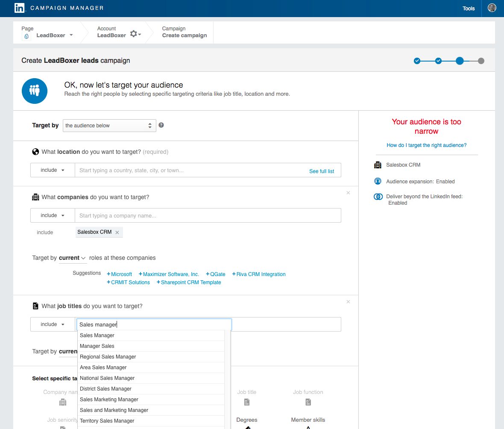
Task: Open the job titles include dropdown
Action: pos(53,324)
